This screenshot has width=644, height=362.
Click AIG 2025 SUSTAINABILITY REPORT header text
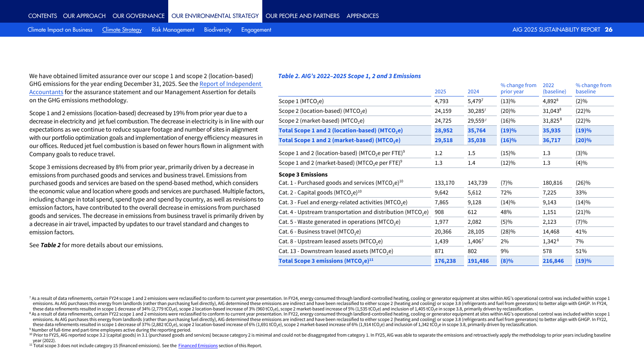[556, 30]
